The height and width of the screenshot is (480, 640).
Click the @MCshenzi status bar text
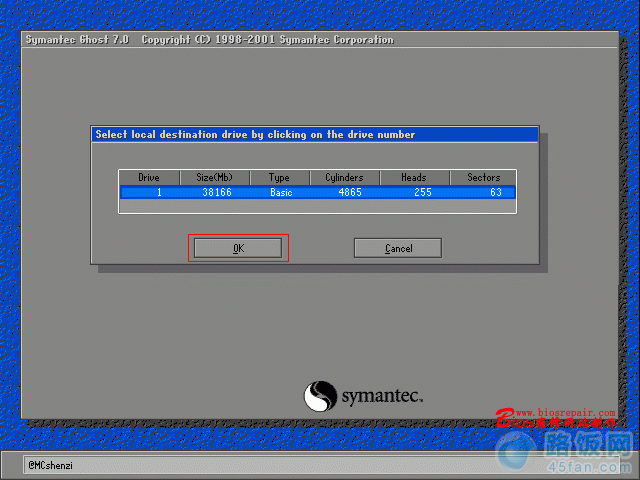coord(50,465)
